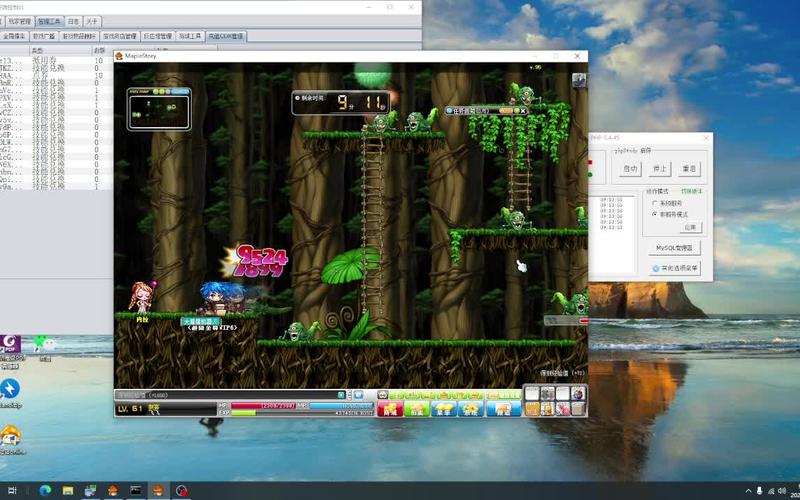Screen dimensions: 800x500
Task: Open File Explorer from the taskbar
Action: (68, 490)
